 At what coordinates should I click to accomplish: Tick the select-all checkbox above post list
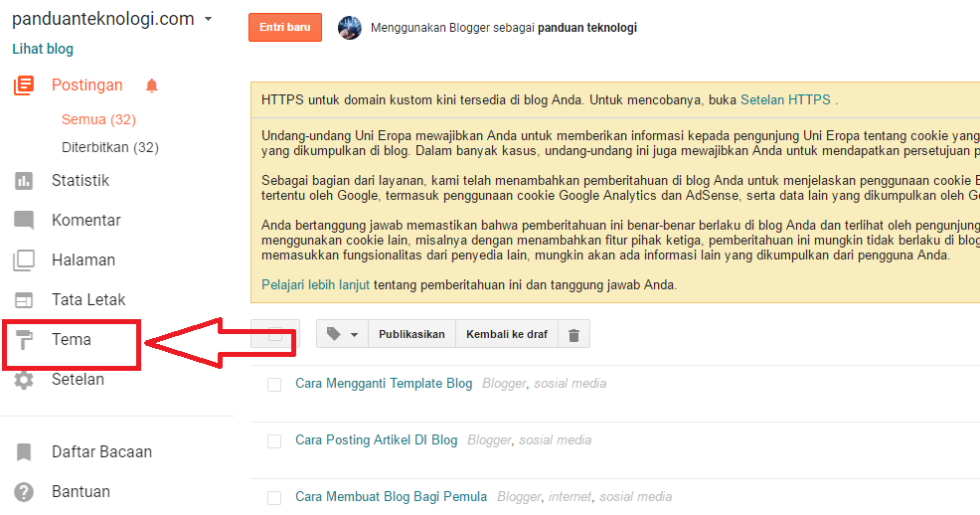[275, 334]
